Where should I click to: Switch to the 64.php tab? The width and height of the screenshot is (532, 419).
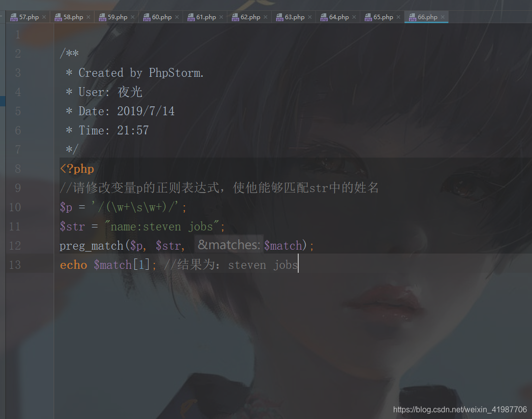point(339,17)
